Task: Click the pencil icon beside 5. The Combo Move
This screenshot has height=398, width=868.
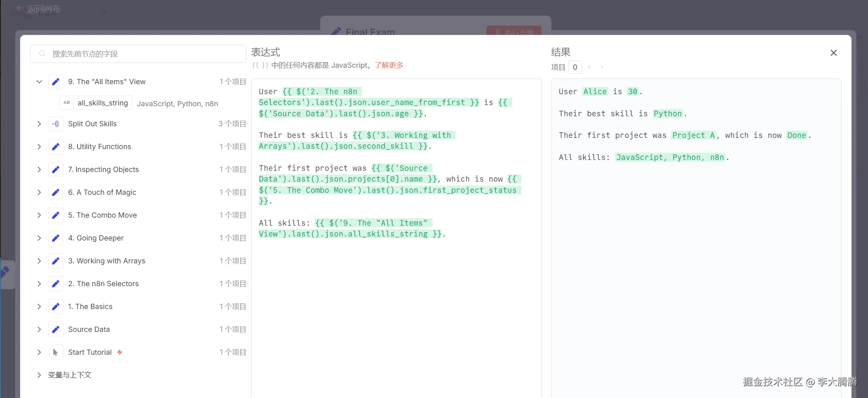Action: 56,215
